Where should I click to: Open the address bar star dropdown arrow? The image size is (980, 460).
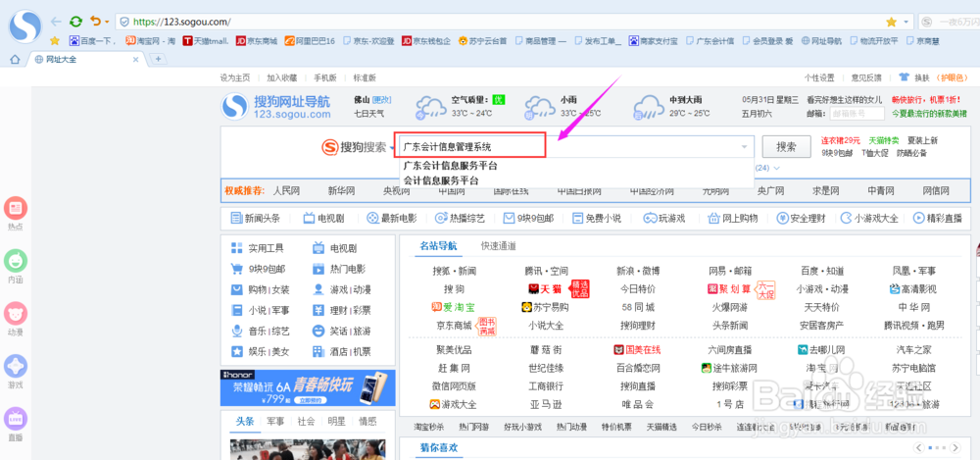pos(906,22)
